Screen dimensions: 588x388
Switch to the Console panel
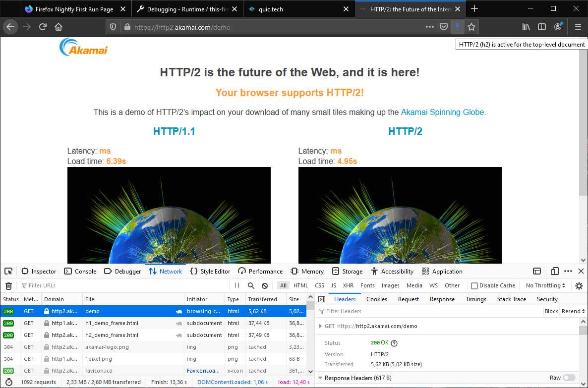(80, 272)
